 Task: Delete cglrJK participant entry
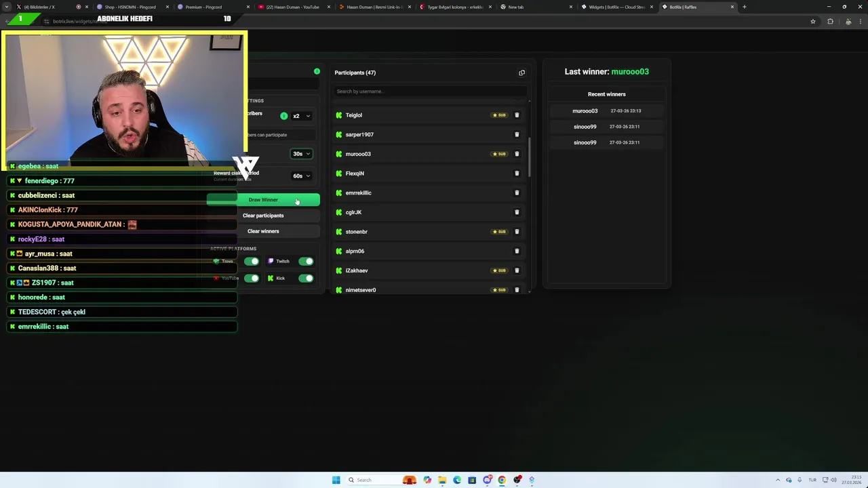(517, 212)
